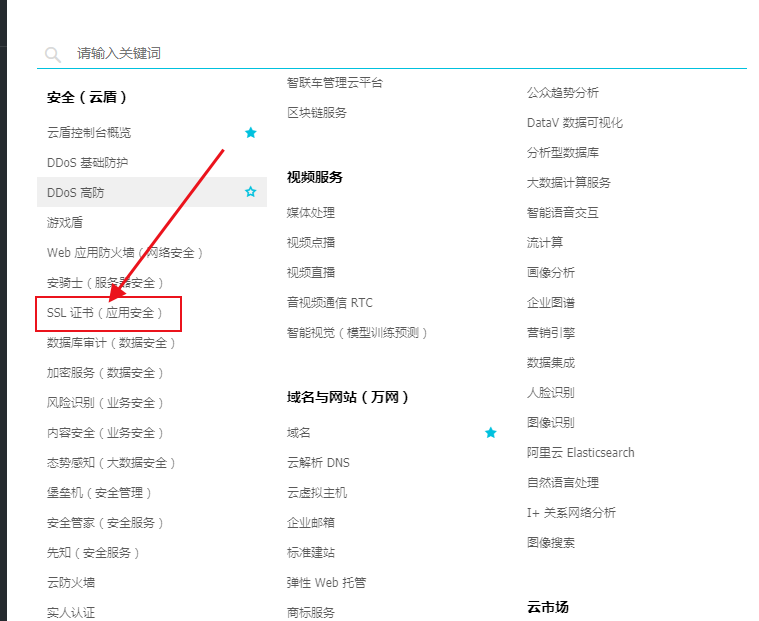Open 视频直播
This screenshot has width=759, height=621.
pos(311,273)
